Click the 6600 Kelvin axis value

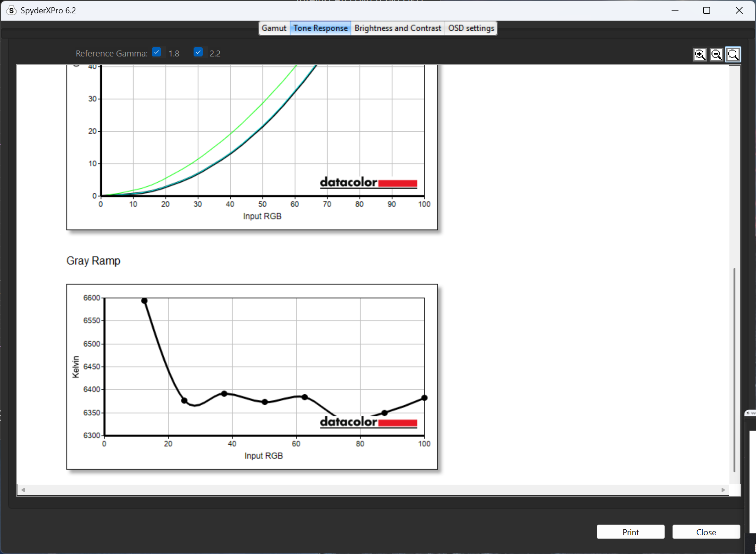(x=92, y=298)
